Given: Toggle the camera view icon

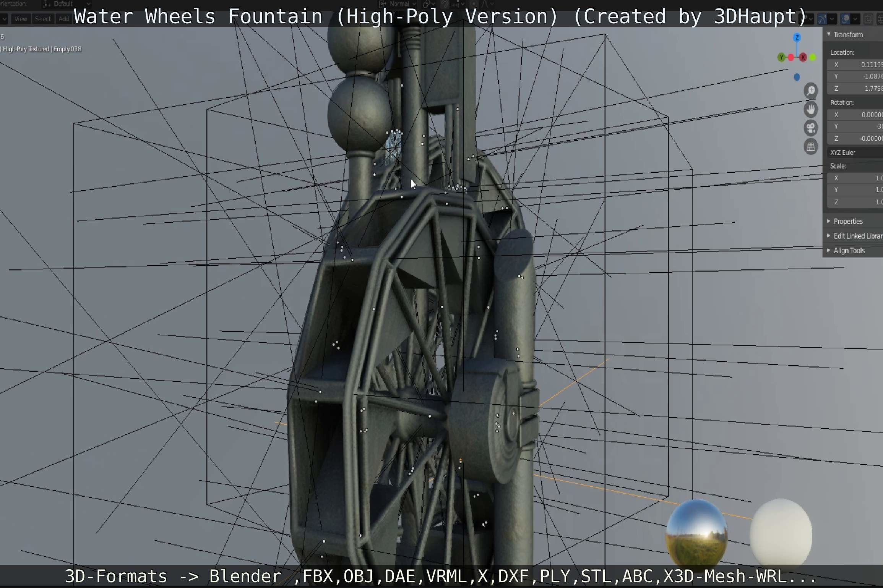Looking at the screenshot, I should tap(810, 128).
